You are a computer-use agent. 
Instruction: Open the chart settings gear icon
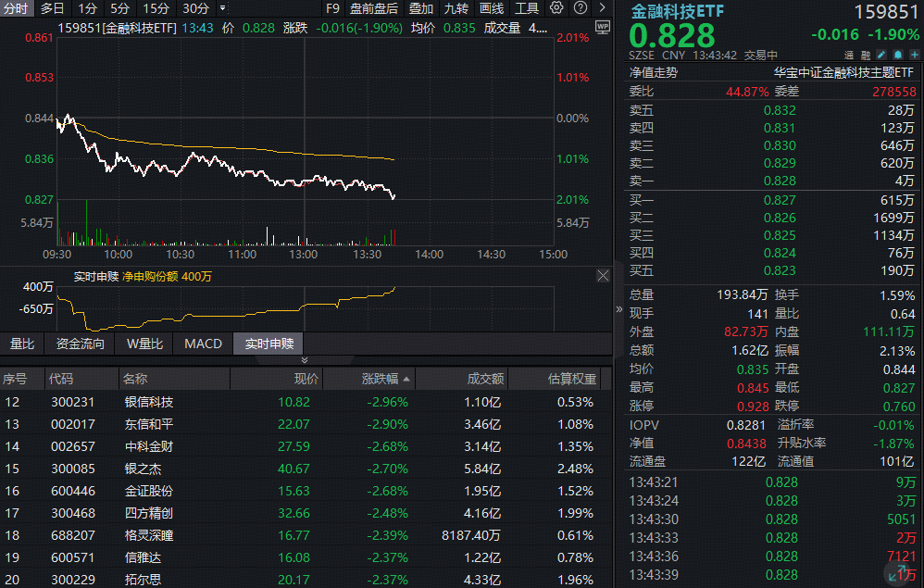pyautogui.click(x=556, y=8)
